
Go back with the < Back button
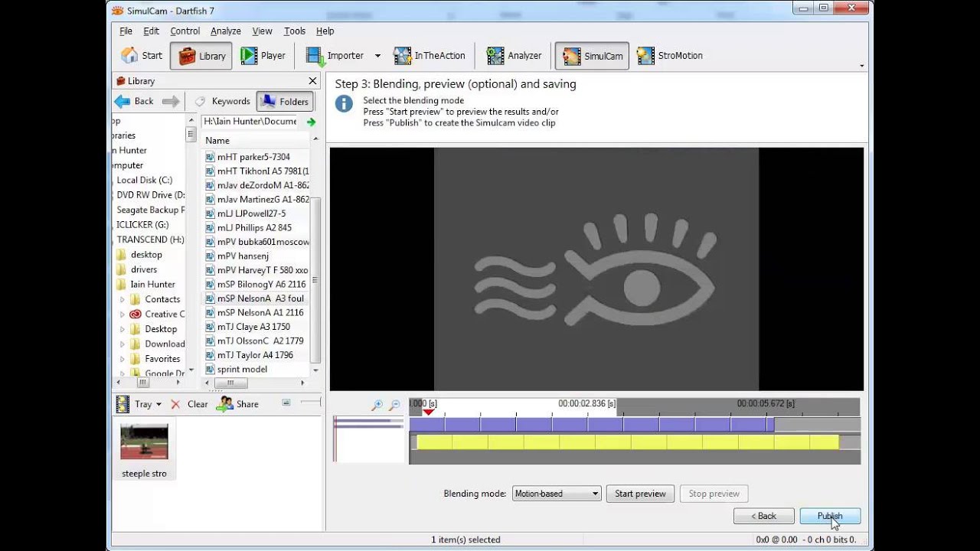tap(763, 516)
